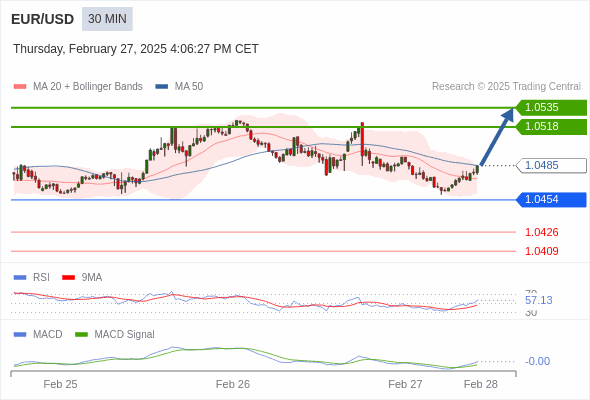Click the 1.0518 resistance price tag

coord(551,127)
